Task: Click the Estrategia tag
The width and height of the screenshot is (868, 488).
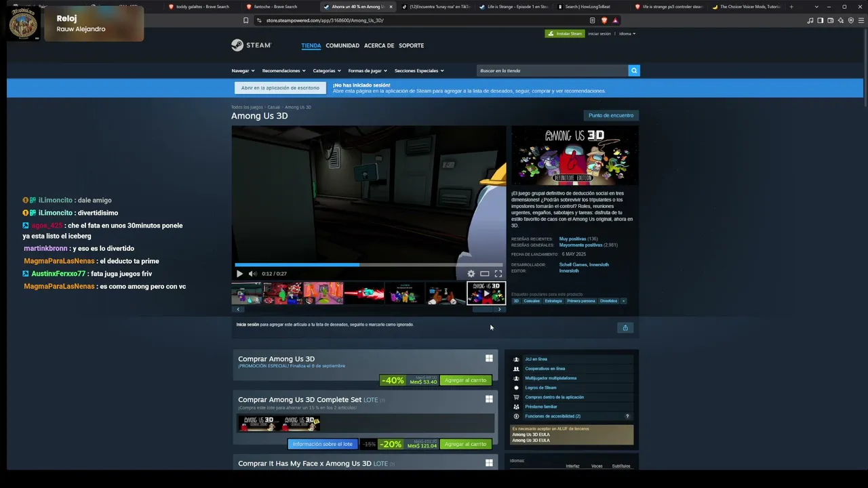Action: coord(553,301)
